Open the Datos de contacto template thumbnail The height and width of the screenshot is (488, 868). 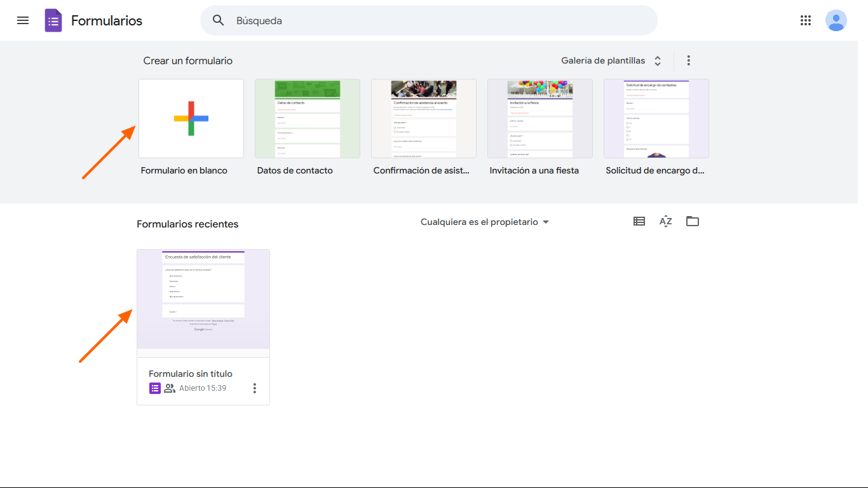pos(308,119)
